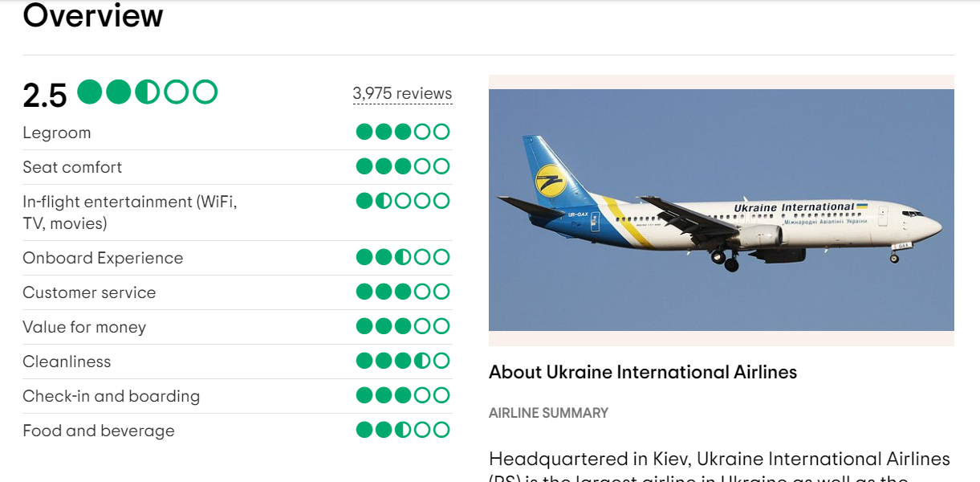Click the Cleanliness label

coord(67,361)
